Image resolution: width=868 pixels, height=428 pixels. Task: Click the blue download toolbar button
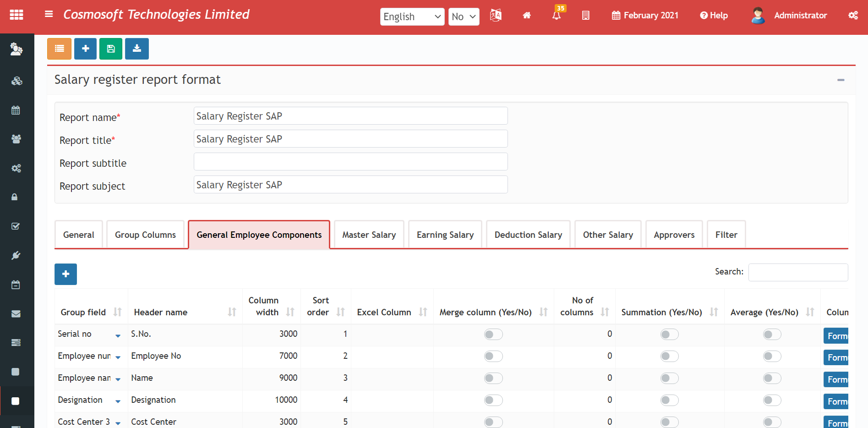[x=137, y=49]
